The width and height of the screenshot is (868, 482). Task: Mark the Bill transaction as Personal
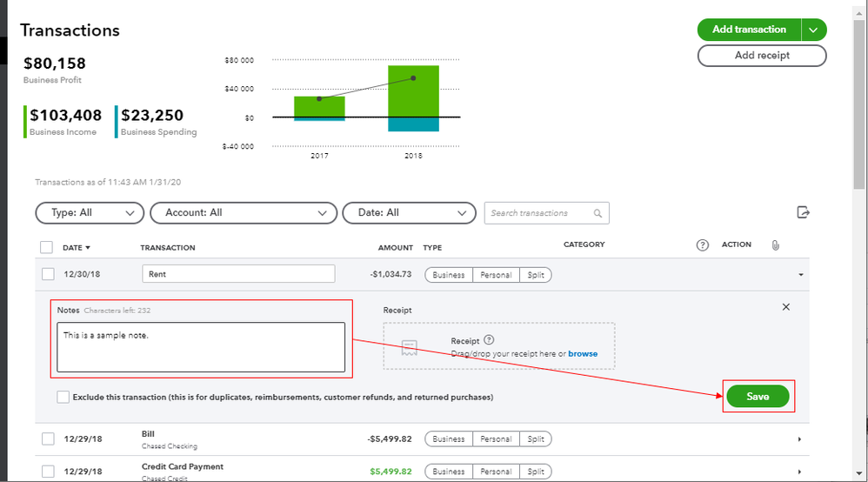click(x=496, y=438)
